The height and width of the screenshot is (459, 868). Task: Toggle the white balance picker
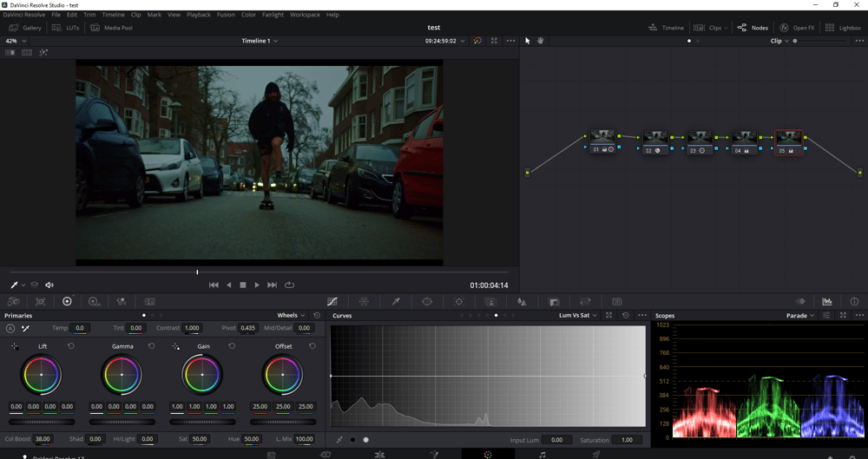click(x=25, y=328)
